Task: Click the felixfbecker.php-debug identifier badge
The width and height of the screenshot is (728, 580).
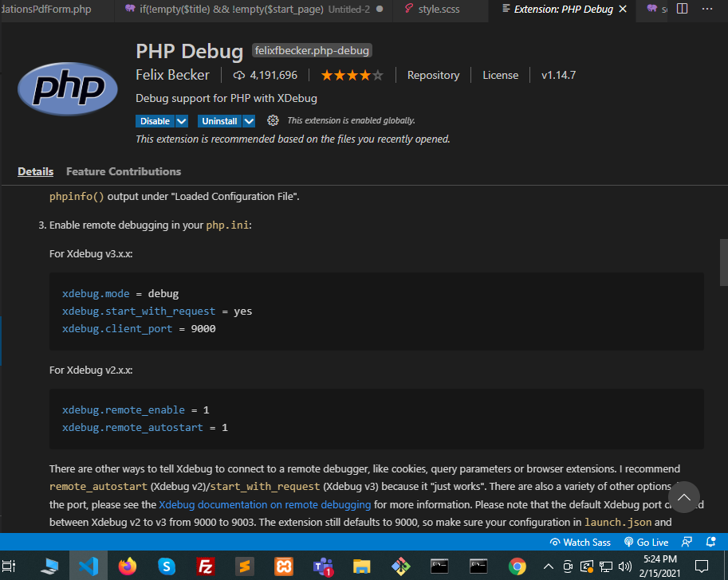Action: coord(312,50)
